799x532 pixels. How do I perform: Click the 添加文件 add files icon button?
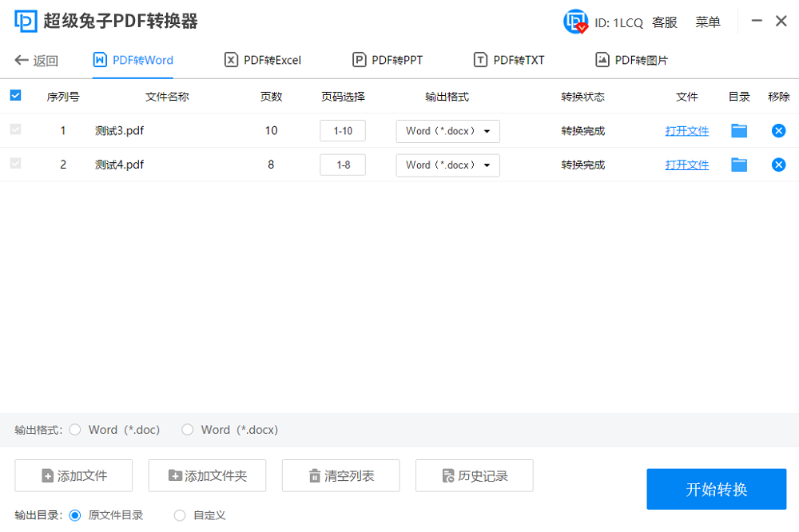coord(74,475)
